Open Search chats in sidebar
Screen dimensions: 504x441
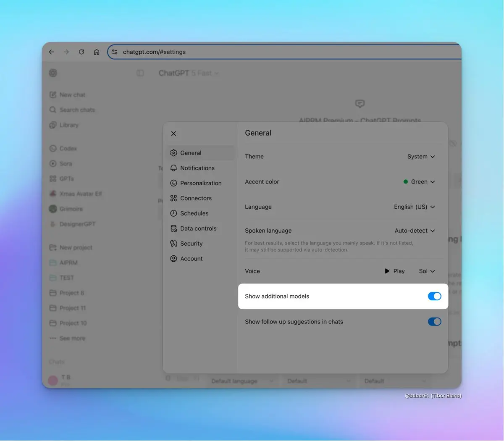72,110
